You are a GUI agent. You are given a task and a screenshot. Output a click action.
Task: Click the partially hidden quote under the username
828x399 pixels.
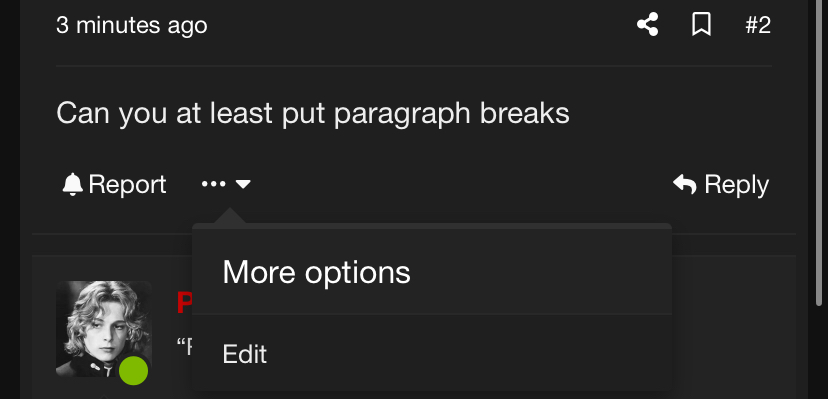click(184, 346)
